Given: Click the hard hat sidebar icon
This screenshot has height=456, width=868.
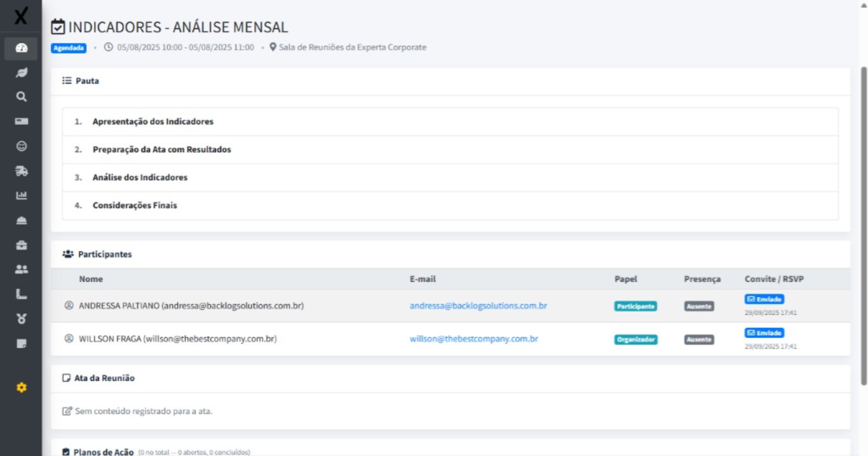Looking at the screenshot, I should pyautogui.click(x=21, y=220).
